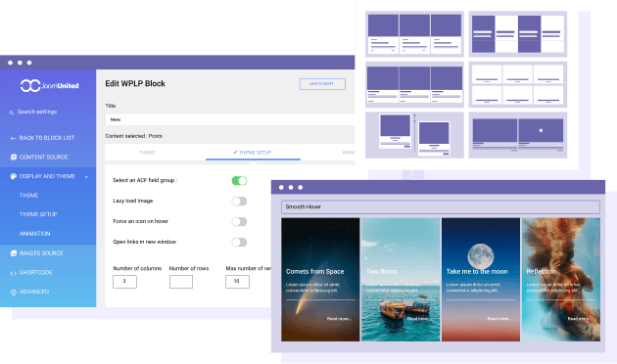
Task: Click the Advanced settings icon
Action: (14, 292)
